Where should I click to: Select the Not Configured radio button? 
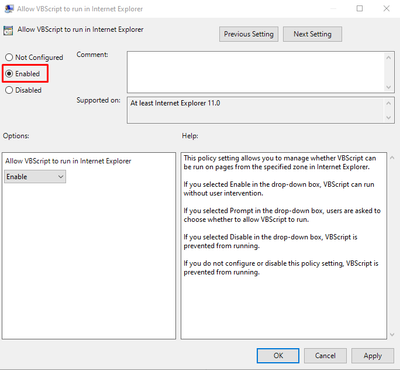coord(9,57)
